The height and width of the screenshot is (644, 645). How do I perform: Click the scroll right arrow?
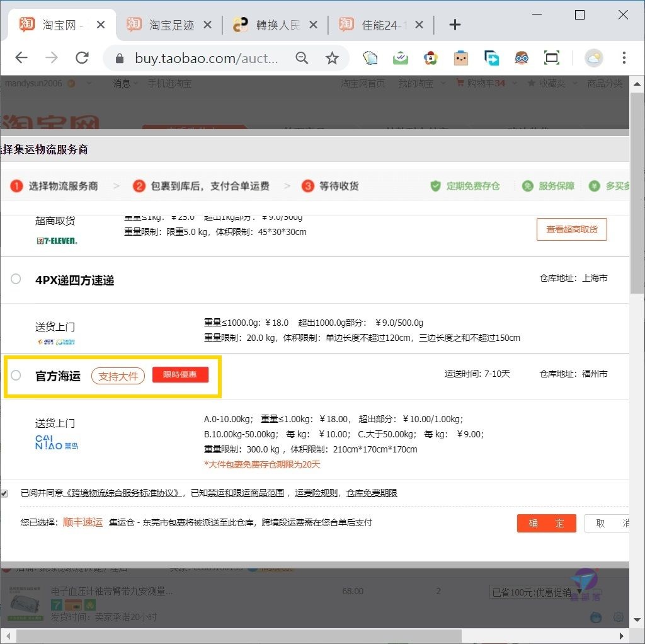tap(622, 636)
